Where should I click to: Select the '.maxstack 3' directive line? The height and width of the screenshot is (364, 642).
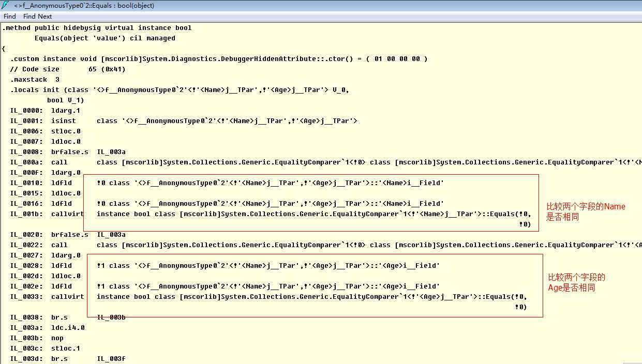(x=35, y=80)
